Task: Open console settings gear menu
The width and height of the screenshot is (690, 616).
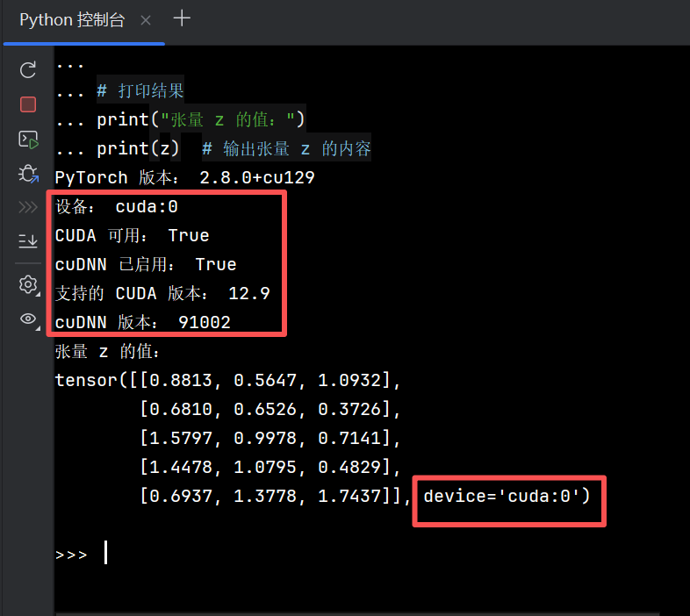Action: (x=28, y=284)
